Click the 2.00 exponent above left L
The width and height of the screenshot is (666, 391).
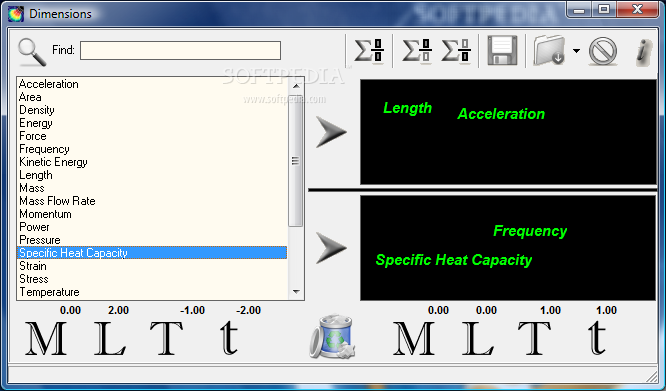click(119, 310)
